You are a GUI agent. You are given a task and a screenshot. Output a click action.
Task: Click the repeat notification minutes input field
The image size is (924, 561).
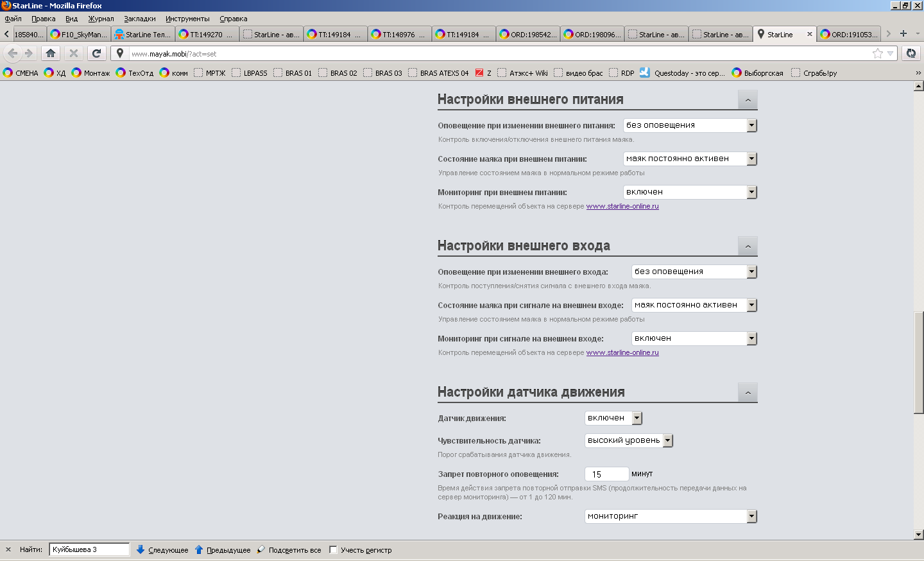coord(606,474)
